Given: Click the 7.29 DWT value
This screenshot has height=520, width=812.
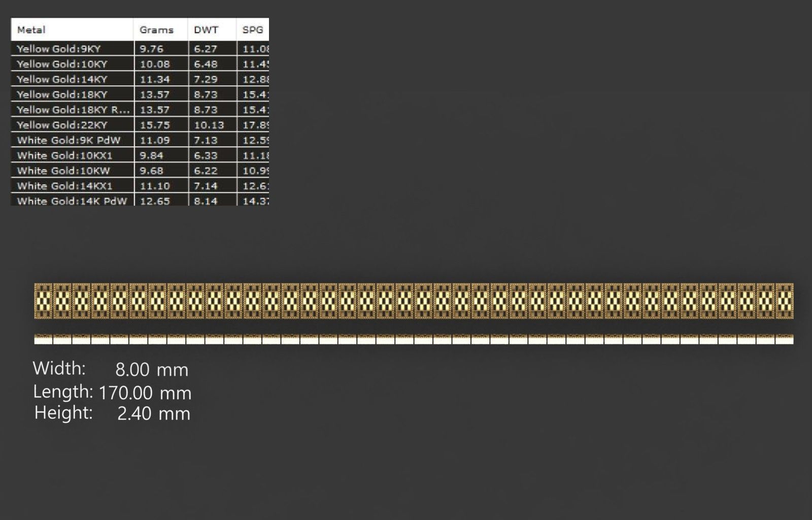Looking at the screenshot, I should pyautogui.click(x=206, y=79).
